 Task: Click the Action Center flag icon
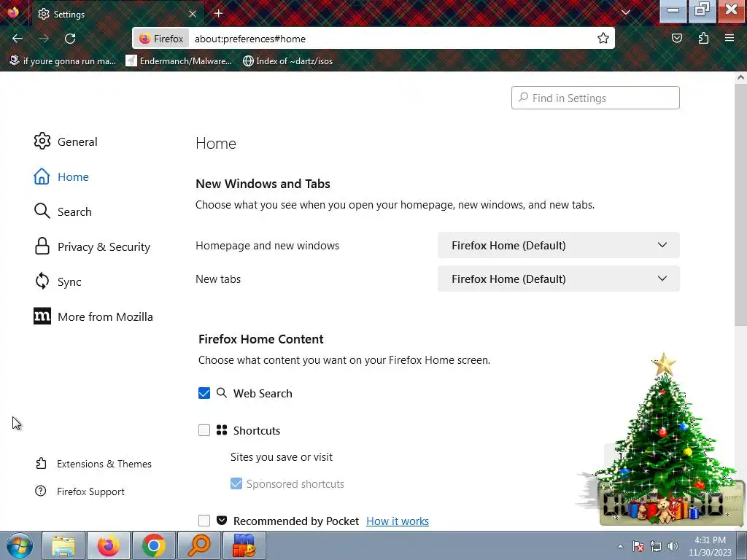point(638,546)
